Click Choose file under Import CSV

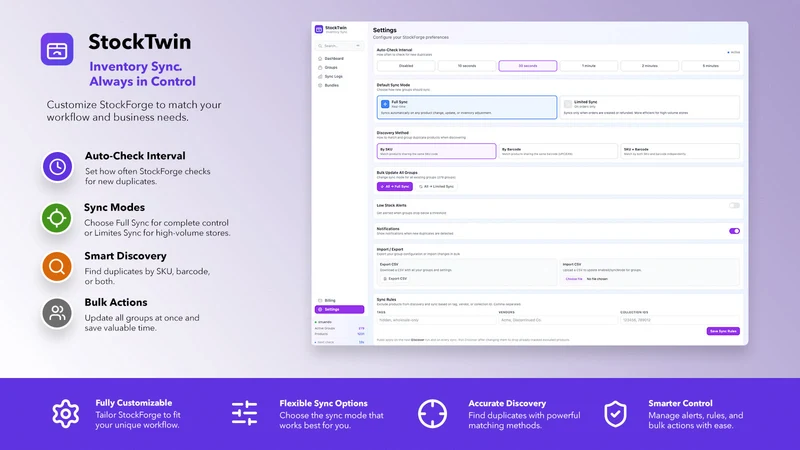click(x=573, y=279)
